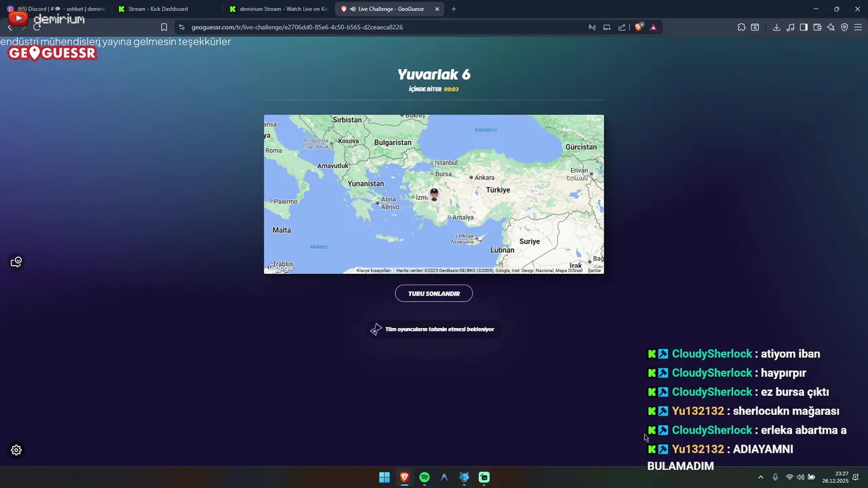Click the bookmark icon beside address bar

tap(164, 27)
